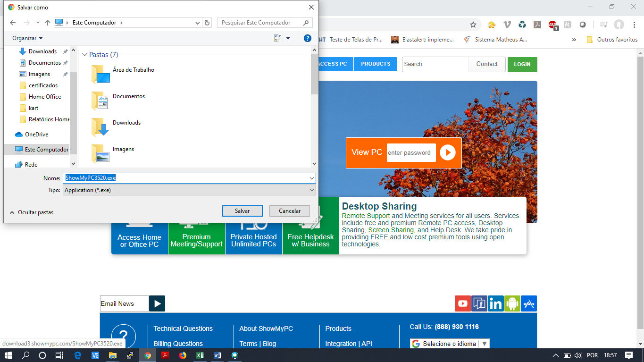Click the up-one-level arrow in the dialog
The width and height of the screenshot is (644, 362).
click(x=47, y=23)
